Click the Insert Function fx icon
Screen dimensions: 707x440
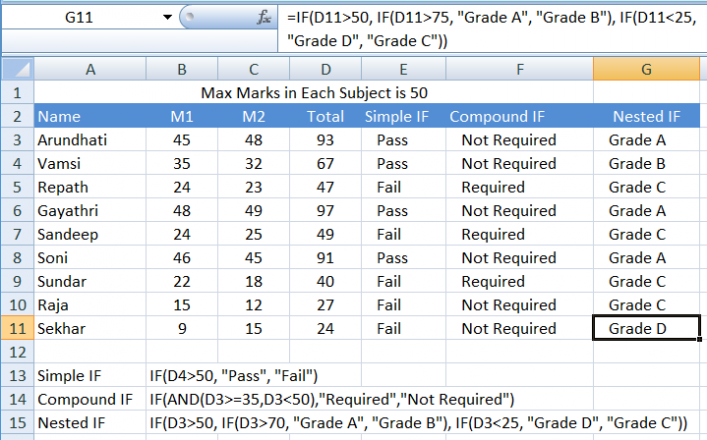(264, 17)
